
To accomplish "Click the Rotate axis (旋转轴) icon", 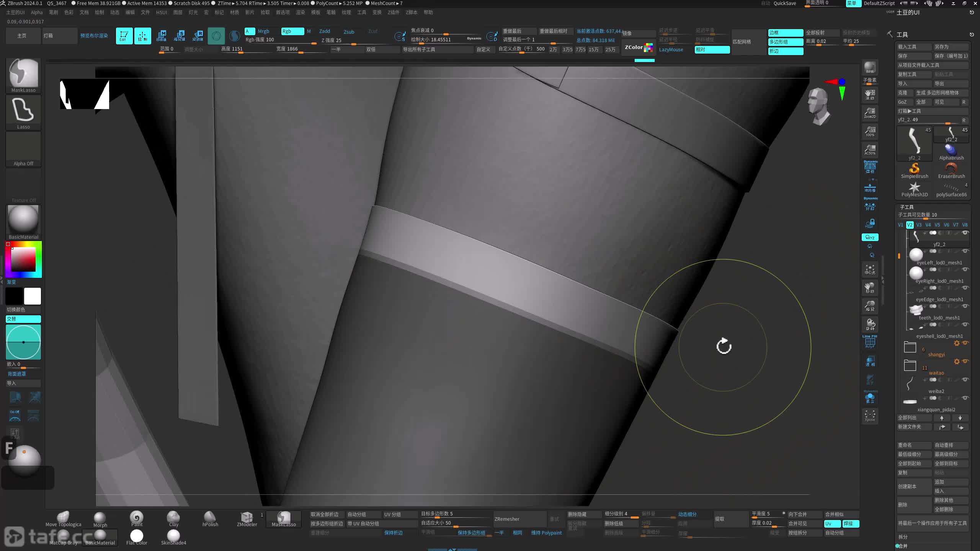I will [x=198, y=36].
